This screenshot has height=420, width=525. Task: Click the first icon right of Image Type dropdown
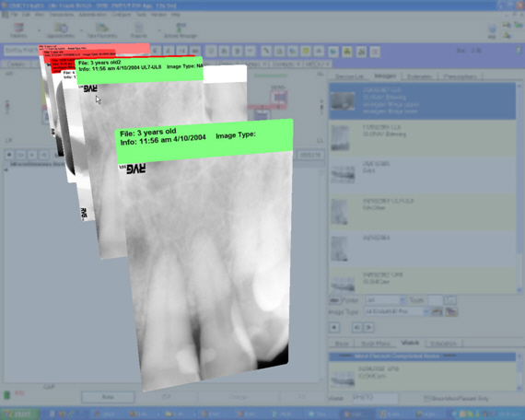(437, 312)
